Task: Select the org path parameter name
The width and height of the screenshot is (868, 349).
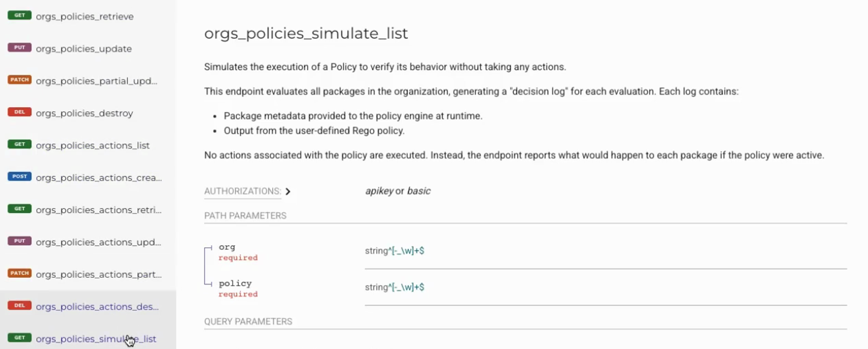Action: 227,247
